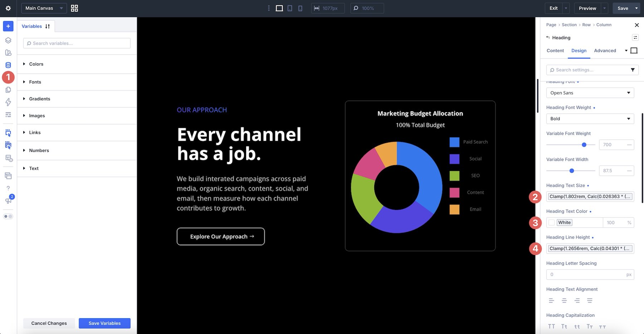Click the Variable Font Weight slider handle
The image size is (644, 334).
click(x=584, y=145)
